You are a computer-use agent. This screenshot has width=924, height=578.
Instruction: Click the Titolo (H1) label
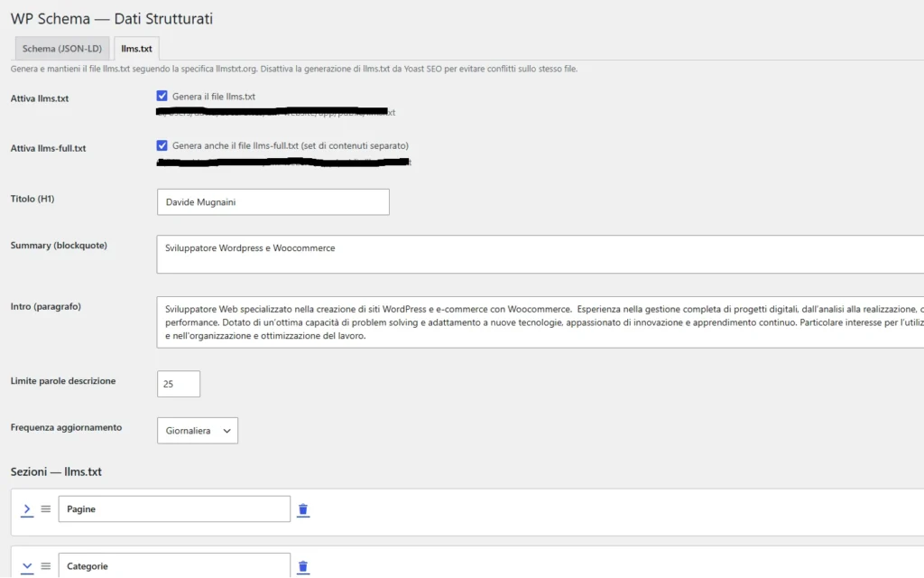32,199
